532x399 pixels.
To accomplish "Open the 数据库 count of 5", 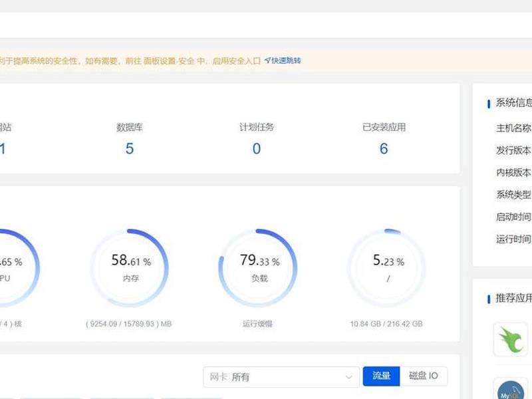I will pos(130,148).
